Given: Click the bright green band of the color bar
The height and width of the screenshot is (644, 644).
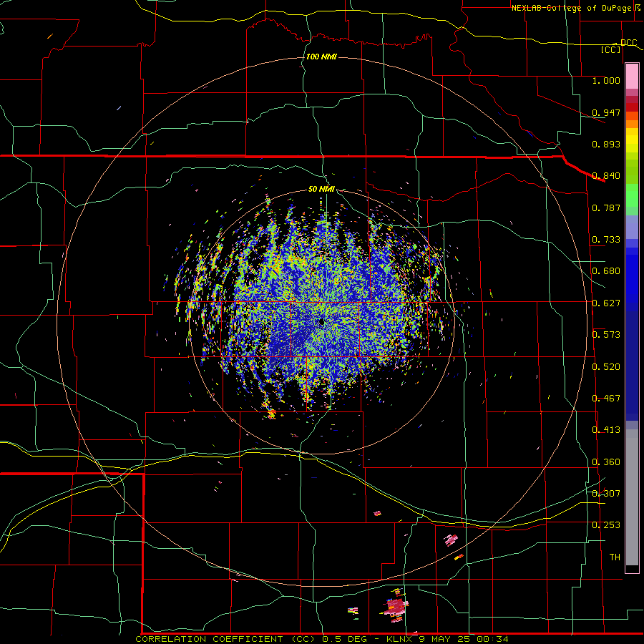Looking at the screenshot, I should pyautogui.click(x=632, y=195).
